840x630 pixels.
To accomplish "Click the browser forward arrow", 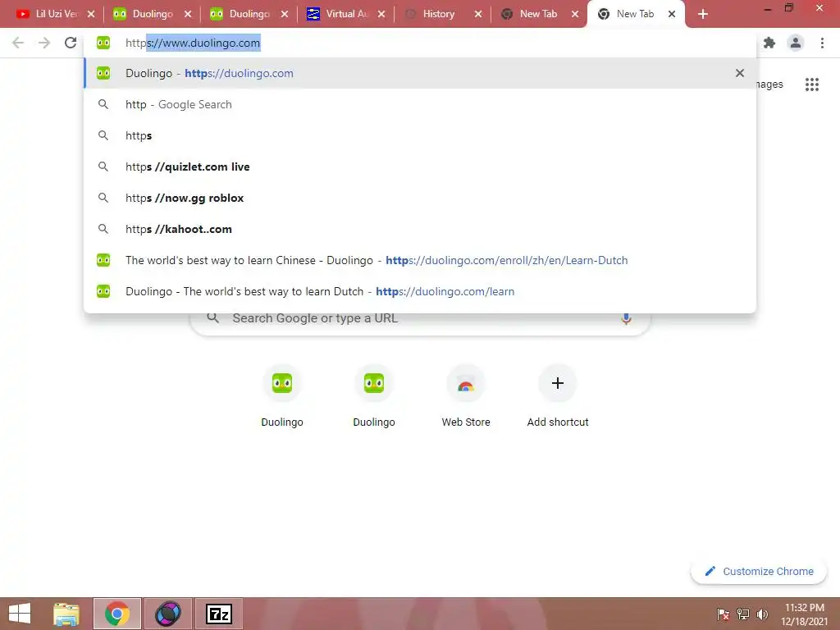I will coord(44,43).
